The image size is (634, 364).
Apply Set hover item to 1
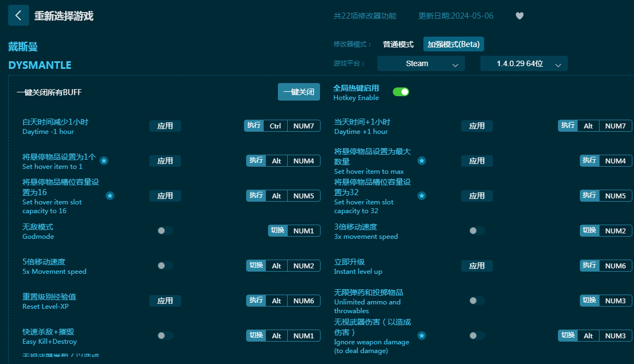coord(165,161)
